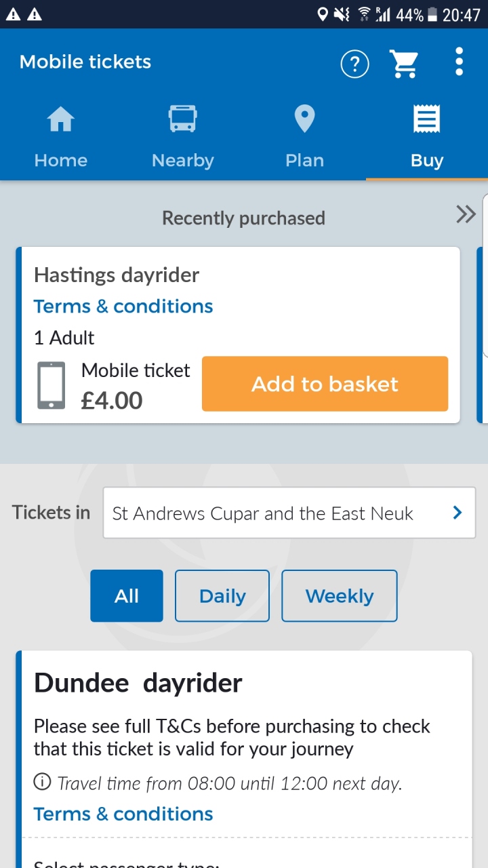Viewport: 488px width, 868px height.
Task: Open Dundee dayrider Terms & conditions
Action: coord(123,814)
